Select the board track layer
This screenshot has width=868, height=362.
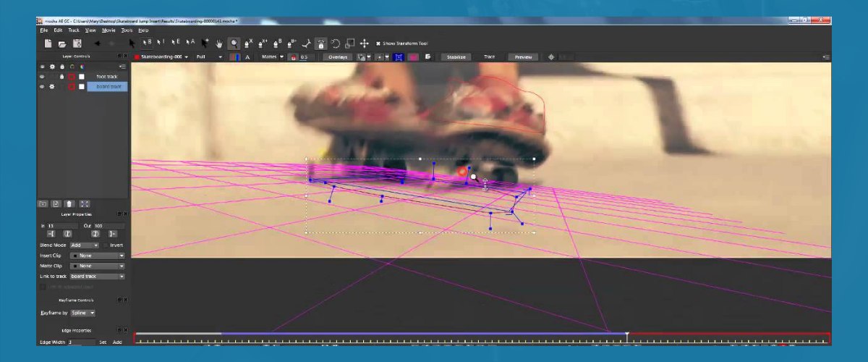point(107,87)
